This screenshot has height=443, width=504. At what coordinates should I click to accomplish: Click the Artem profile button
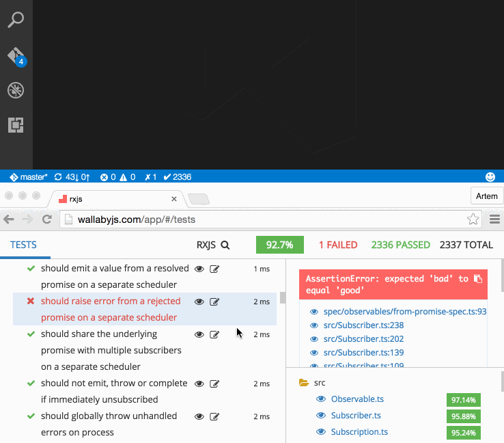point(487,196)
